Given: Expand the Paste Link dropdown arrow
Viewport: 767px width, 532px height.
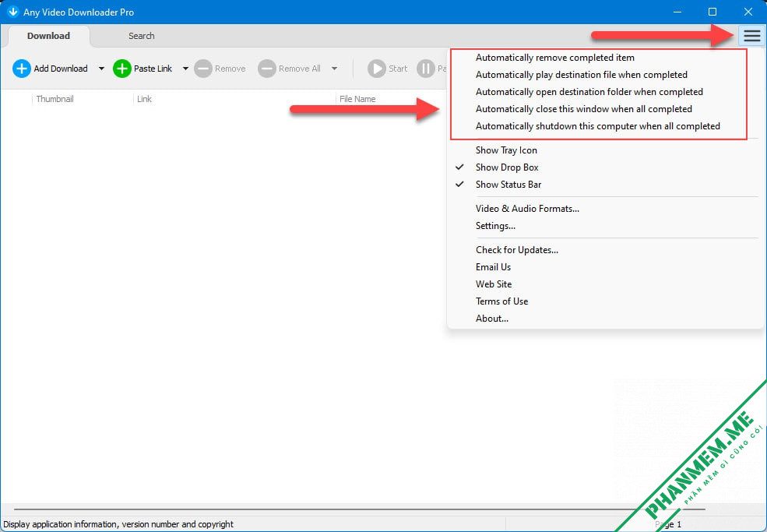Looking at the screenshot, I should click(185, 69).
